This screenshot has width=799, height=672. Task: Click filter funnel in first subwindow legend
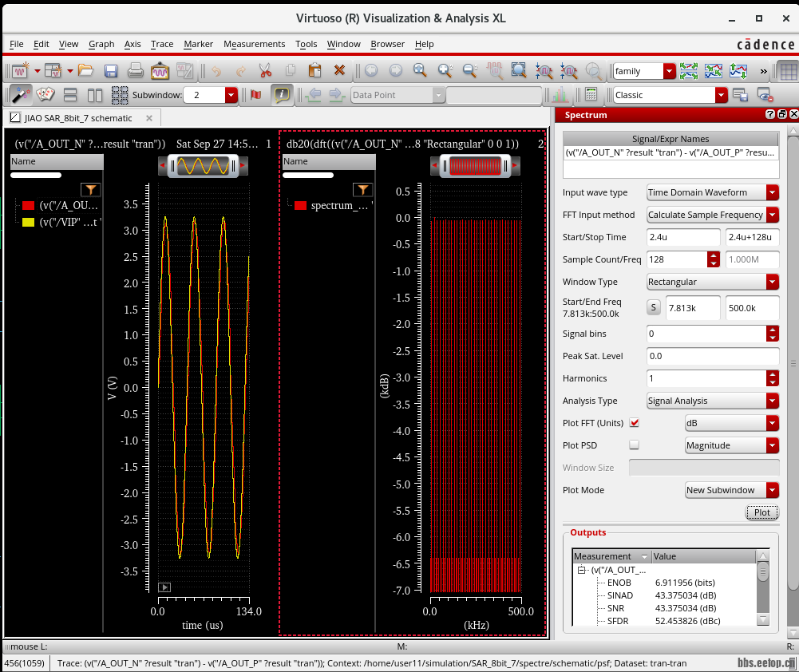pos(91,189)
